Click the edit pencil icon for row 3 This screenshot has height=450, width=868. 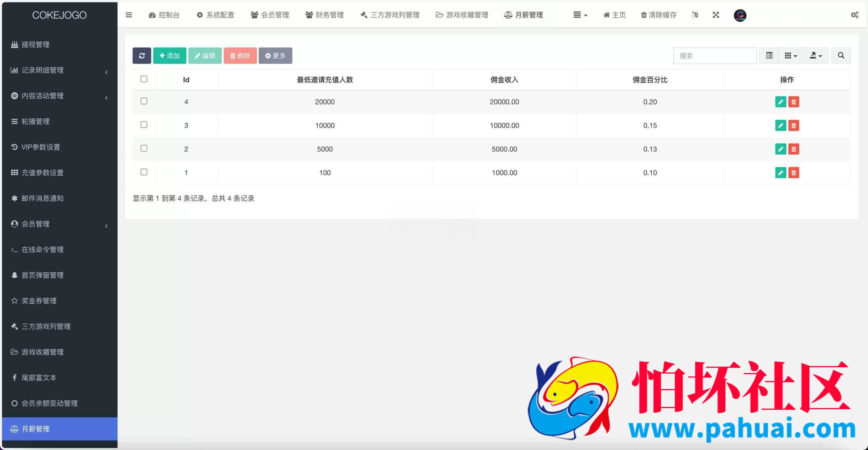[x=781, y=125]
